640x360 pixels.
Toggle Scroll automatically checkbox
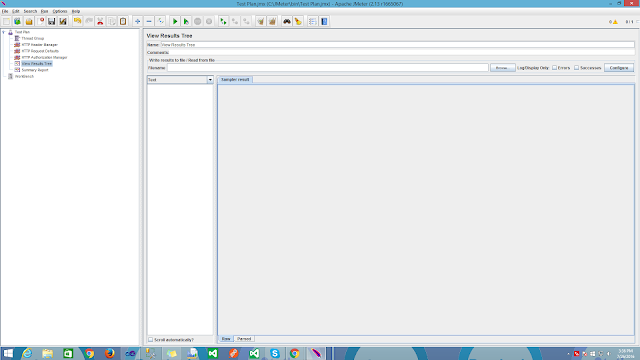point(151,340)
